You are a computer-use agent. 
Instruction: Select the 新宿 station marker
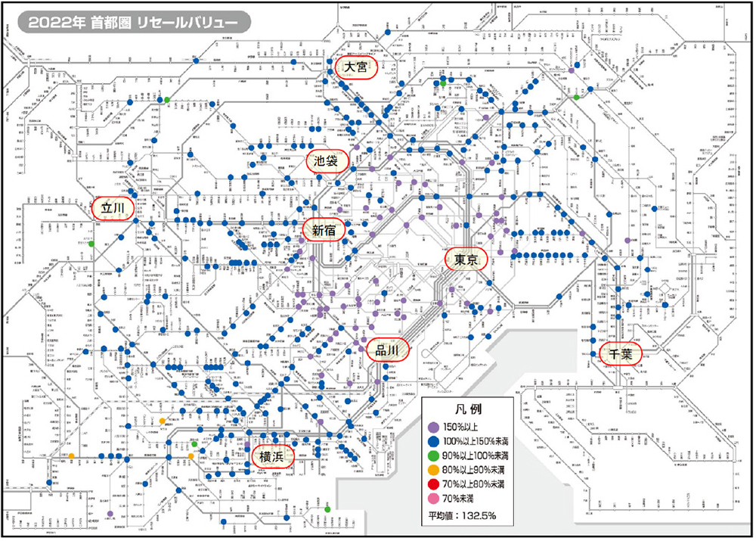click(324, 229)
